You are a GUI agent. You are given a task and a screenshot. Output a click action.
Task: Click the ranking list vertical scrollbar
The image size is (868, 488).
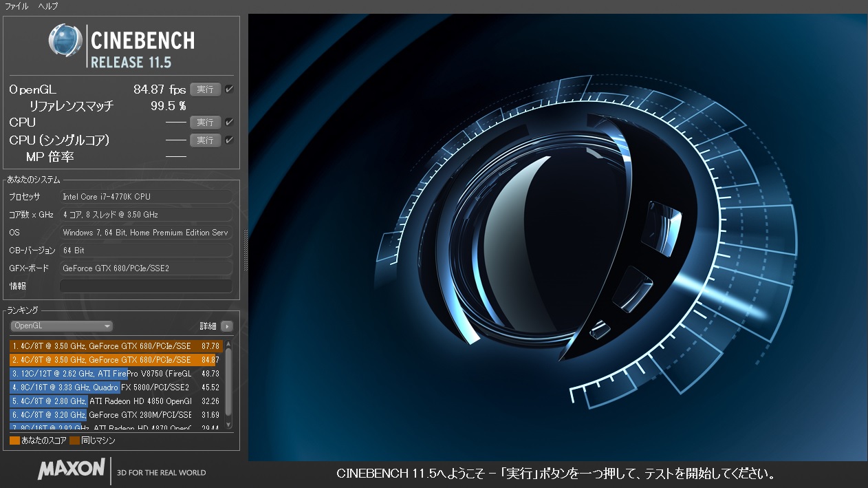coord(228,382)
